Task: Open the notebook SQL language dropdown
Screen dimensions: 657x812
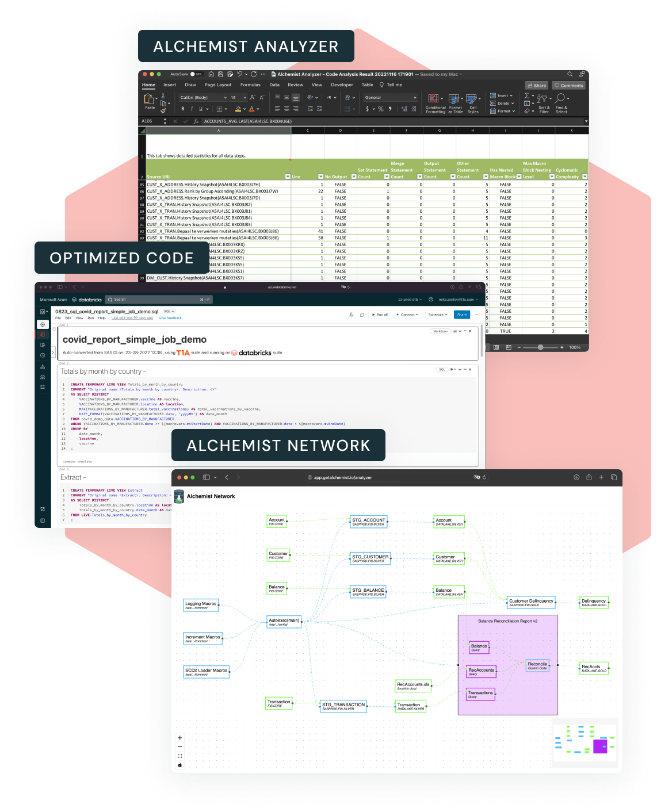Action: point(168,312)
